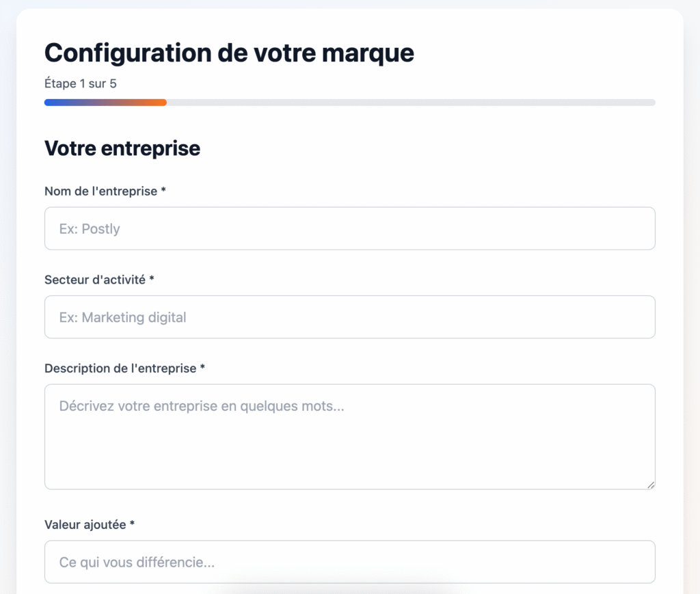Click the "Nom de l'entreprise" input field
The width and height of the screenshot is (700, 594).
coord(349,228)
